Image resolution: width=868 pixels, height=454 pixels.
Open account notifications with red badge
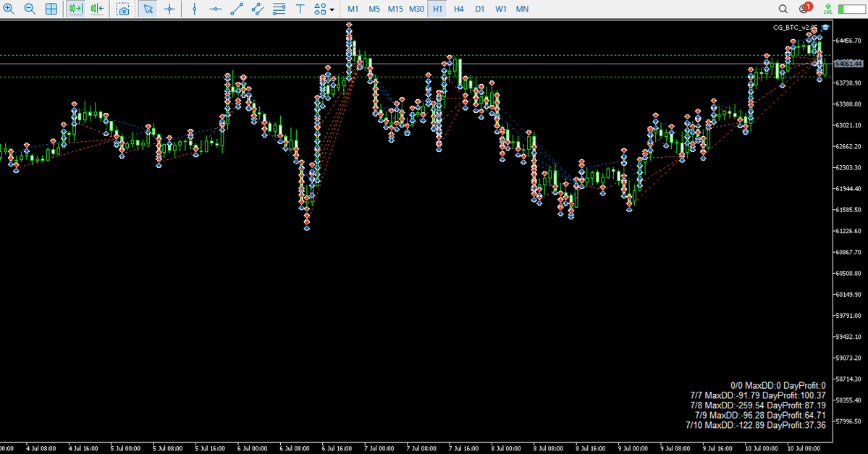tap(806, 8)
